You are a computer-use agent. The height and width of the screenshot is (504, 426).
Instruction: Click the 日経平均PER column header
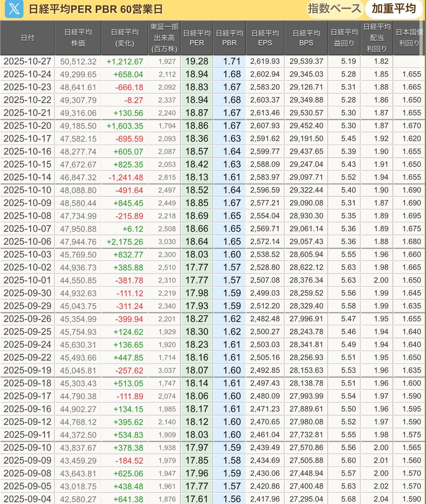point(197,38)
